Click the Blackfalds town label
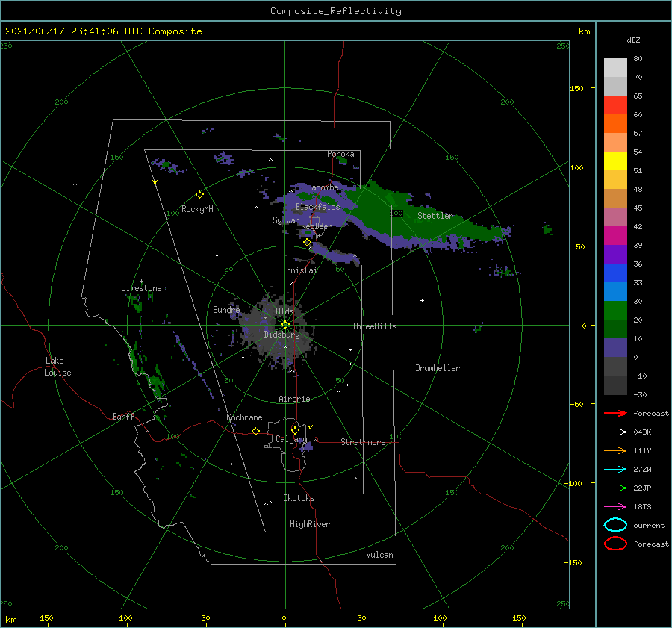The height and width of the screenshot is (628, 672). 317,207
